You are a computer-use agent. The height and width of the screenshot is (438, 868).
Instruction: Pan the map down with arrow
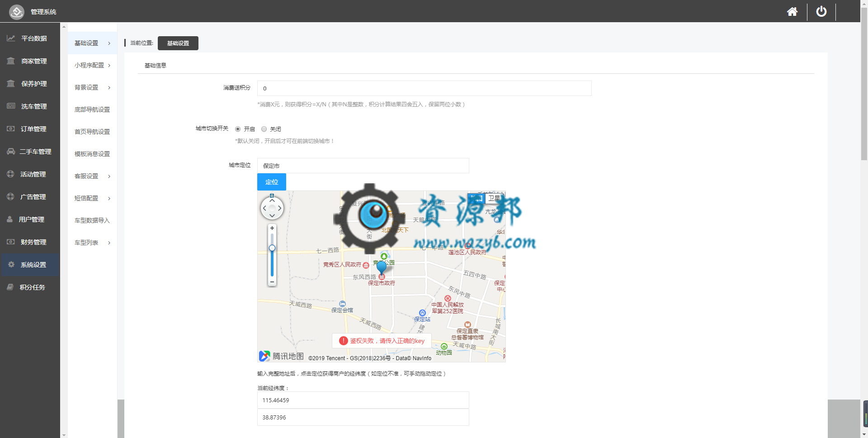272,216
